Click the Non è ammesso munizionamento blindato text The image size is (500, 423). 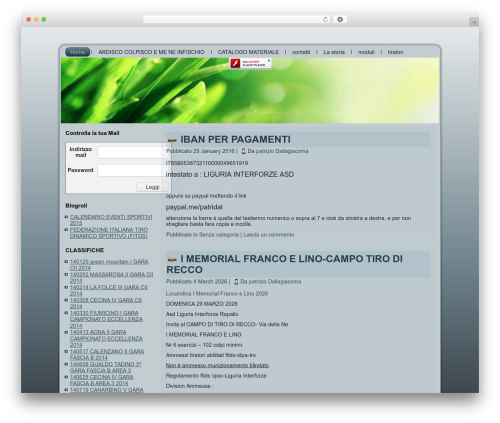(x=217, y=365)
